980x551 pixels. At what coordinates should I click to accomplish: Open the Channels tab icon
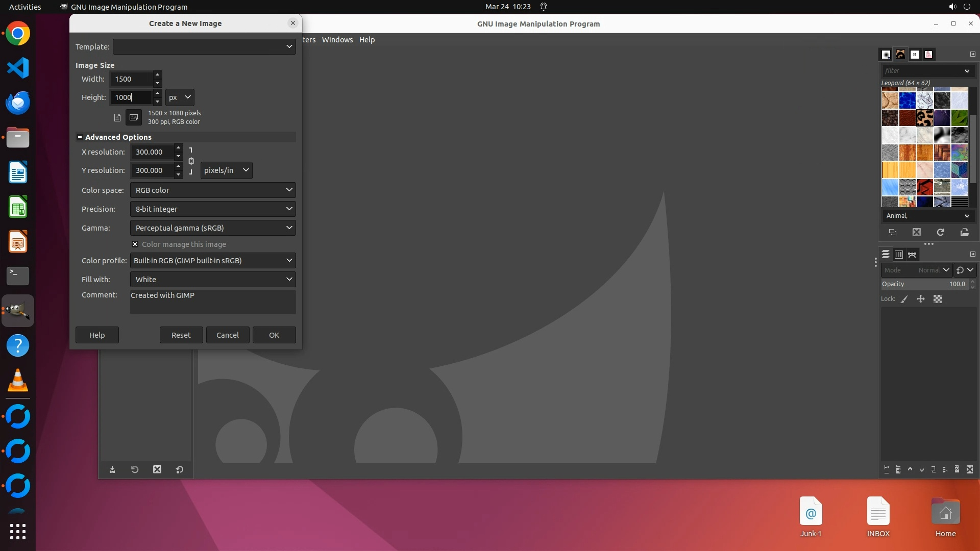(x=899, y=255)
